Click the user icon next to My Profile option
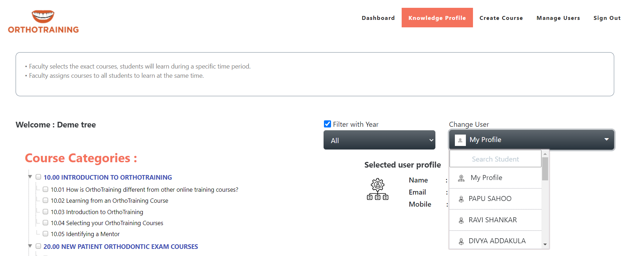The width and height of the screenshot is (644, 256). coord(461,178)
